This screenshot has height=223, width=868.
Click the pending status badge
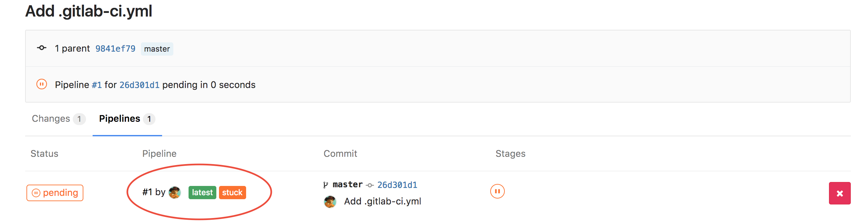[x=55, y=193]
